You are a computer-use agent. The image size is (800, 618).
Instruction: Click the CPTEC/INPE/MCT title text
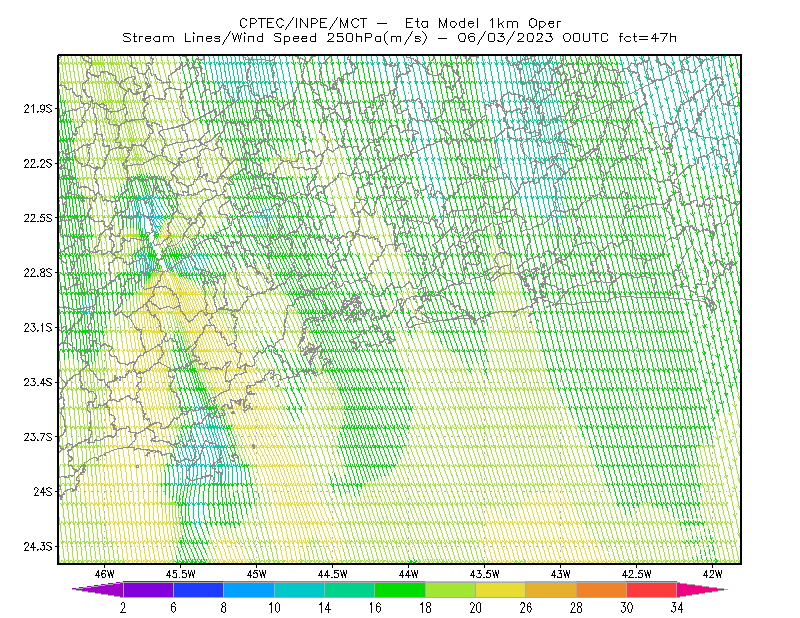[303, 23]
